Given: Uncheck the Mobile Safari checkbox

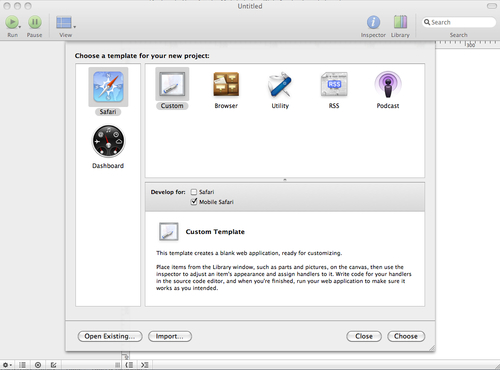Looking at the screenshot, I should point(194,202).
